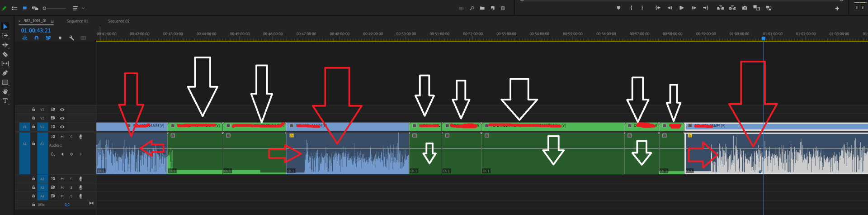Play the program monitor
This screenshot has height=215, width=868.
tap(681, 8)
